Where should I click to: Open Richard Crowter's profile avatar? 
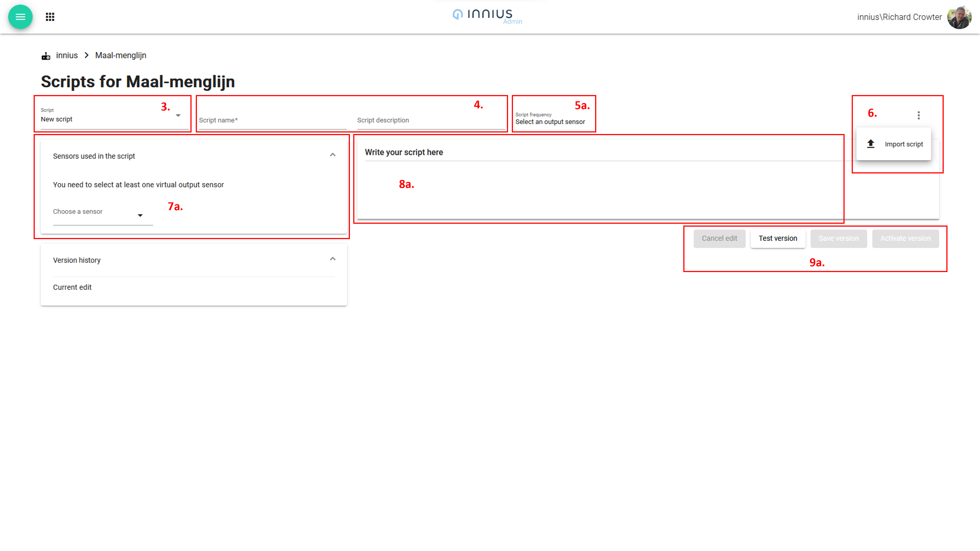(959, 17)
